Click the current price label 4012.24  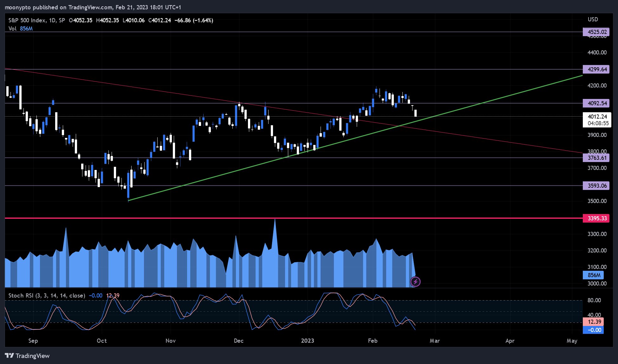point(597,116)
